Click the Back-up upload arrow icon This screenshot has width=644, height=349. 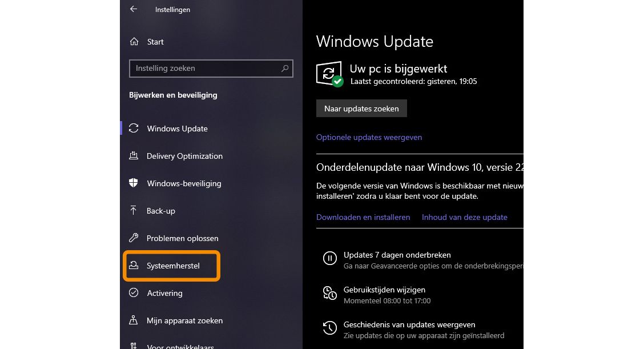click(133, 210)
